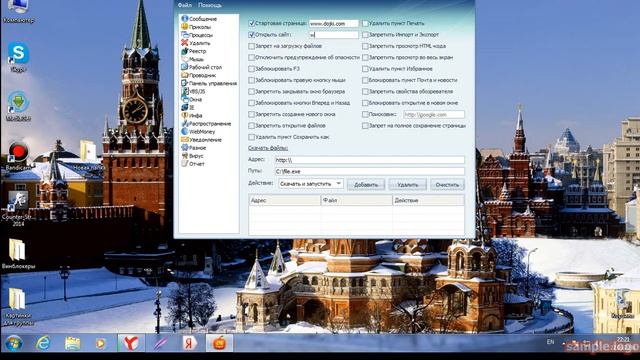Viewport: 640px width, 360px height.
Task: Uncheck the Стартовая страница checkbox
Action: click(251, 24)
